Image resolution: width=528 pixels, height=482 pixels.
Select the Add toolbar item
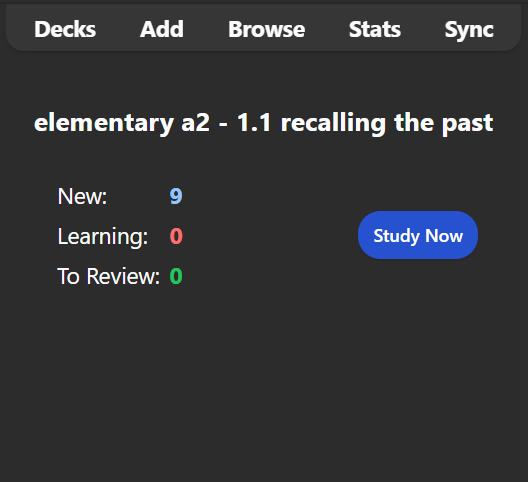[x=162, y=29]
